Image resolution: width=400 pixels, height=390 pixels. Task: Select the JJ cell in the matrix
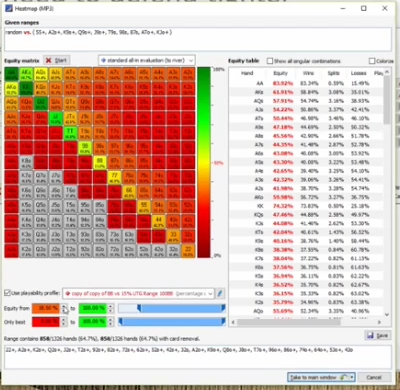click(55, 119)
